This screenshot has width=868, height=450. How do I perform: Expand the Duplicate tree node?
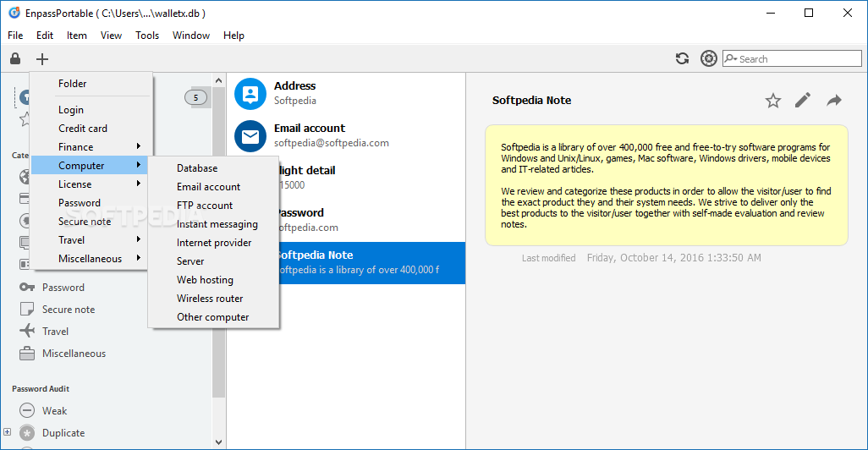(8, 431)
